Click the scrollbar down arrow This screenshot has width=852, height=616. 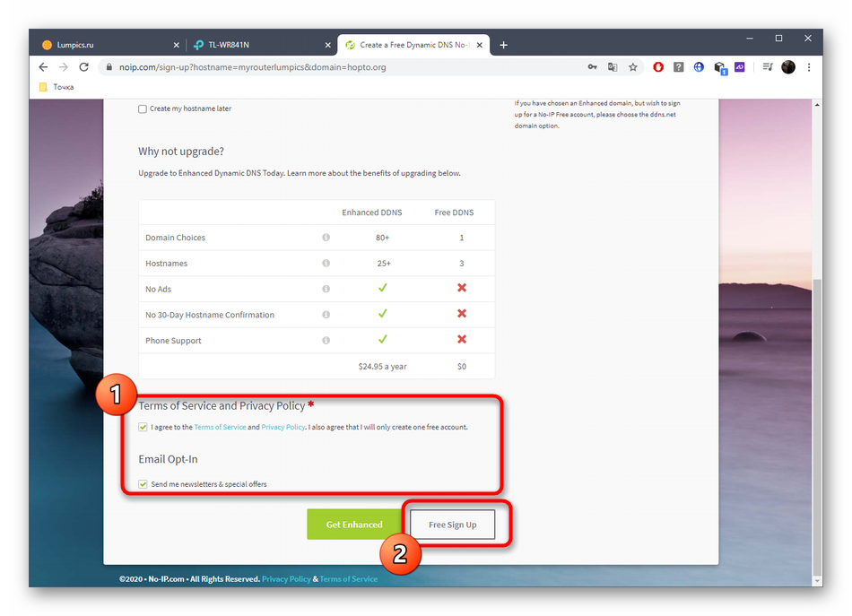817,581
